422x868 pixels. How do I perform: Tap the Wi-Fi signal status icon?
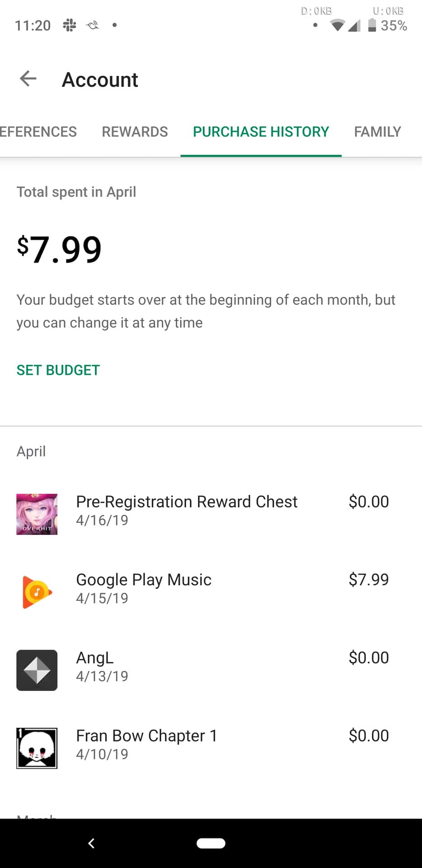pyautogui.click(x=337, y=25)
